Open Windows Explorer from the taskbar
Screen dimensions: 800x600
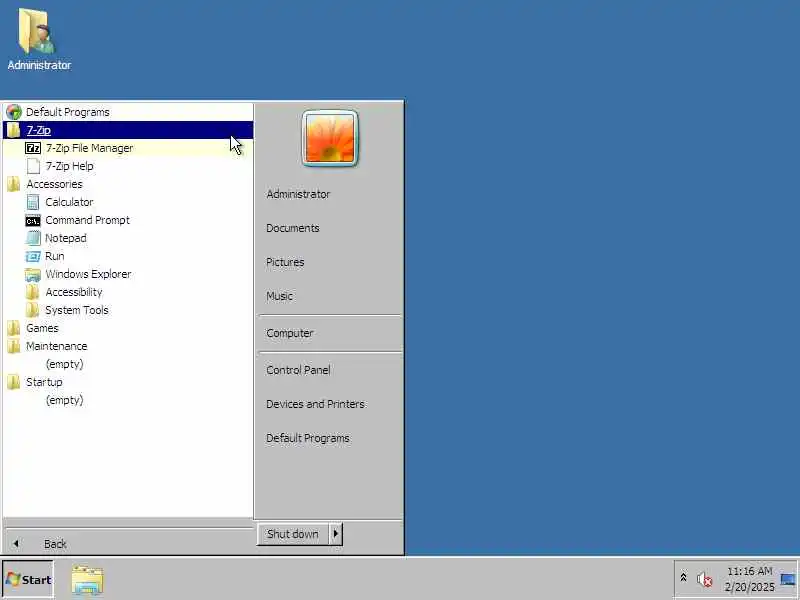(x=87, y=580)
